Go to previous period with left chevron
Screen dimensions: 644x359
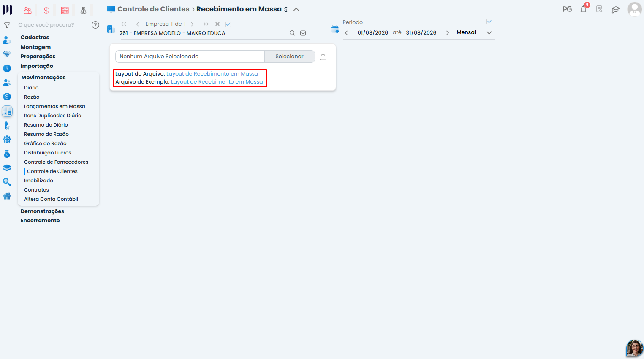[346, 33]
